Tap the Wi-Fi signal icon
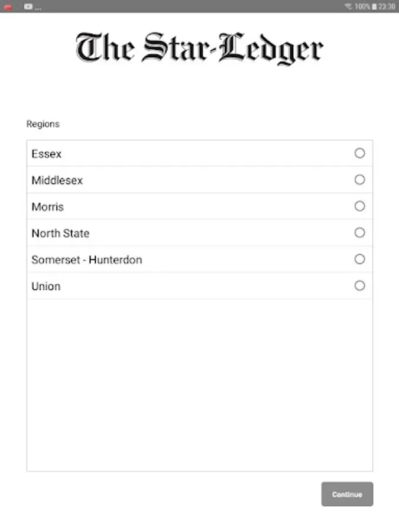Image resolution: width=399 pixels, height=532 pixels. click(x=348, y=7)
